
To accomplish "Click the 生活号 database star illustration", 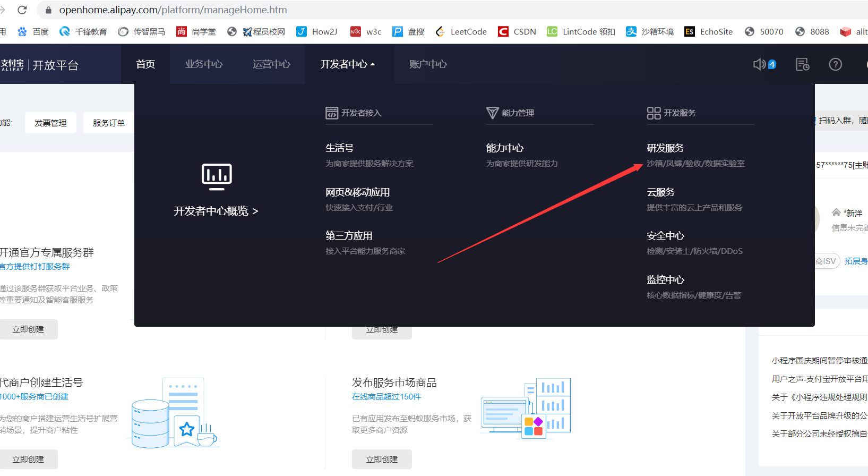I will (x=174, y=413).
